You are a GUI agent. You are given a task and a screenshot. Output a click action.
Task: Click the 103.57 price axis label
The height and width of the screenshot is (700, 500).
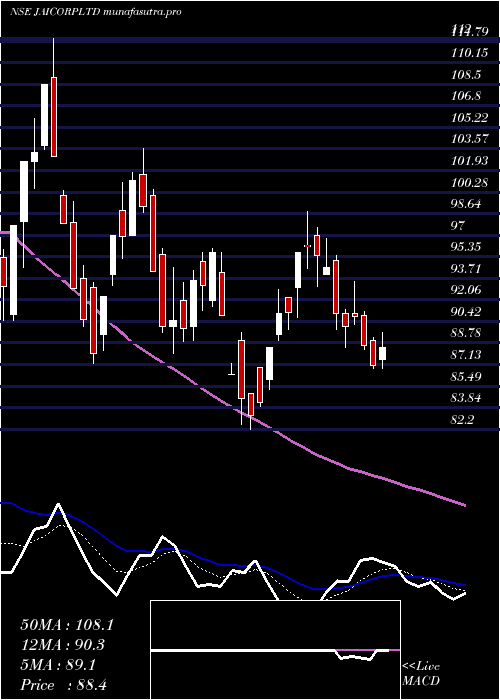tap(469, 139)
